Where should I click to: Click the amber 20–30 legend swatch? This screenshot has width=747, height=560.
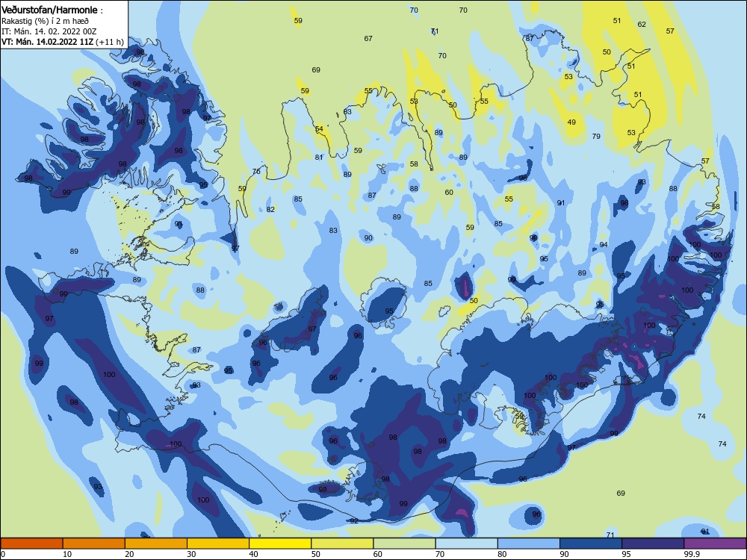coord(156,544)
